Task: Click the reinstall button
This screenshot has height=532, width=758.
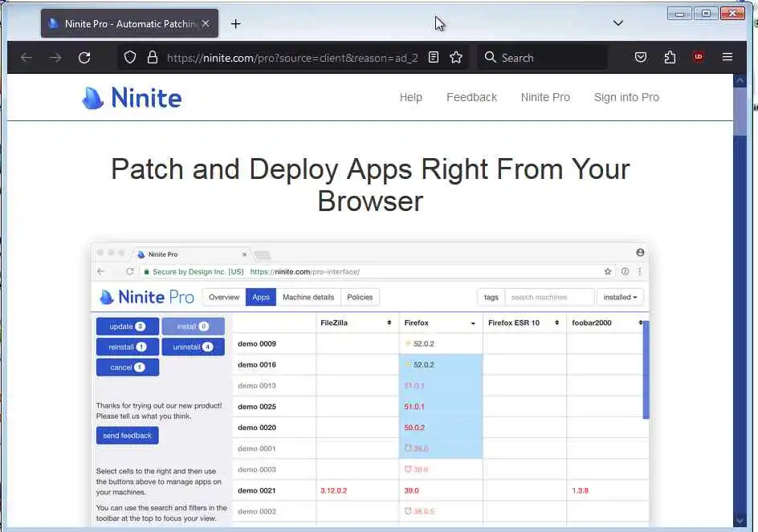Action: (128, 347)
